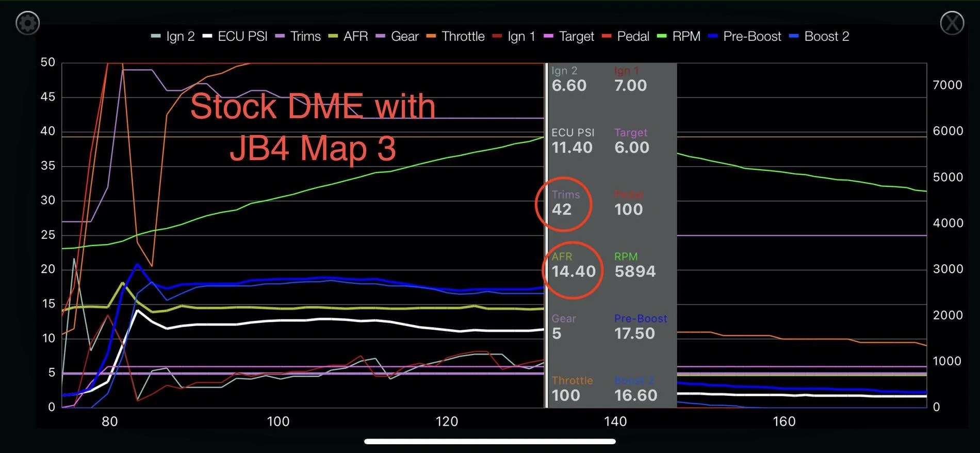This screenshot has height=453, width=980.
Task: Click the 160 label on the time axis
Action: pos(784,422)
